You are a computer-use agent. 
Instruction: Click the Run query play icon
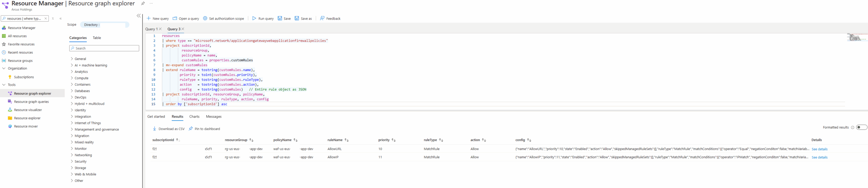(x=254, y=18)
